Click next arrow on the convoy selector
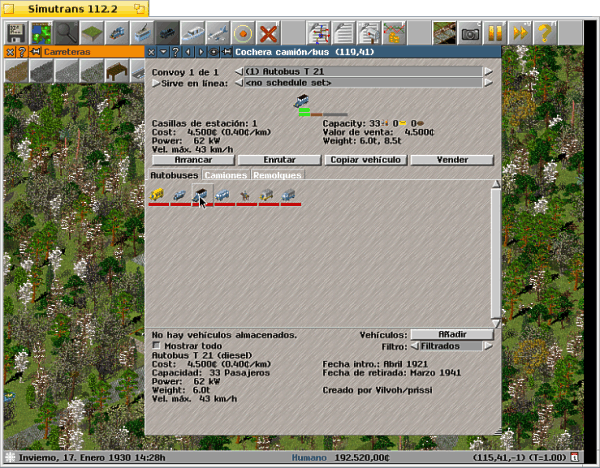 (488, 72)
